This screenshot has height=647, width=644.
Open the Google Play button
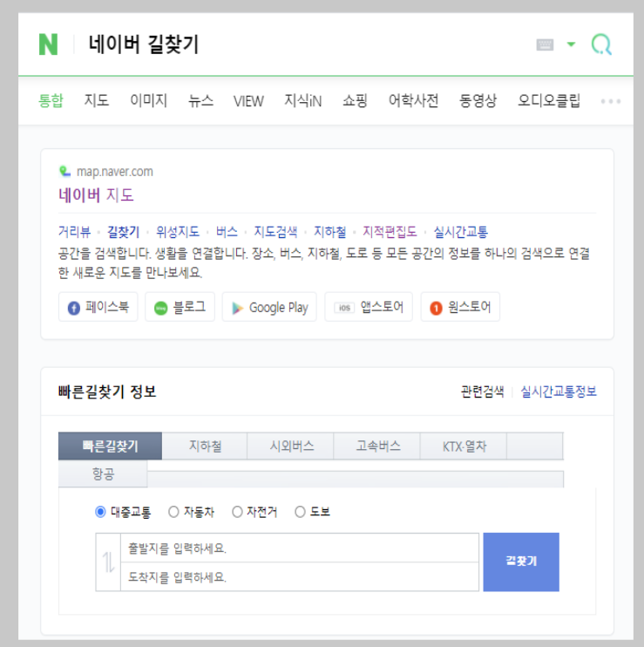pos(269,307)
